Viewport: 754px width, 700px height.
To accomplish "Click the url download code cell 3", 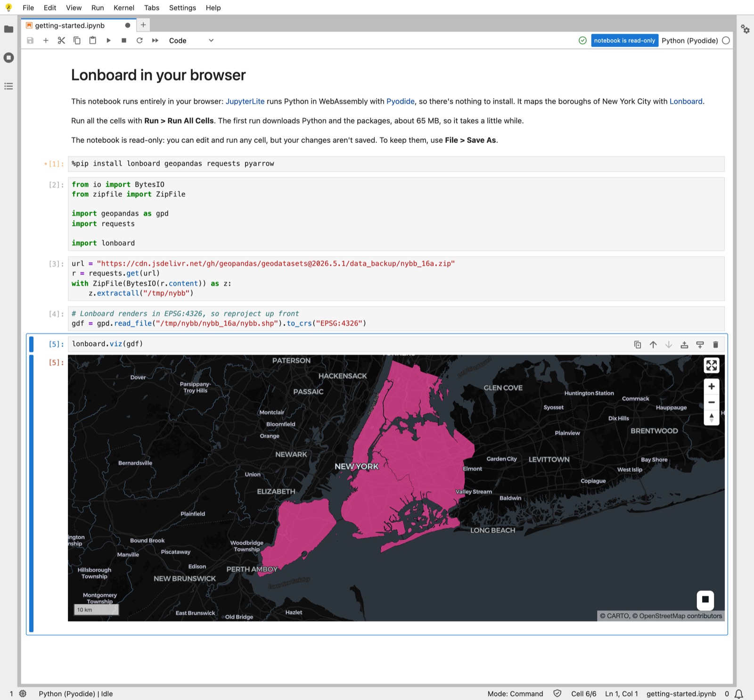I will tap(396, 279).
